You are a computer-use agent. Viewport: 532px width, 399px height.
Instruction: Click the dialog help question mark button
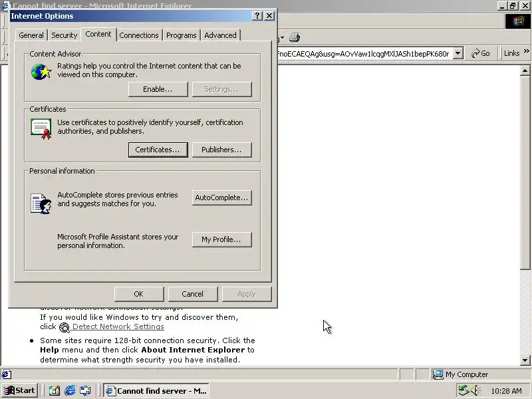click(x=257, y=16)
